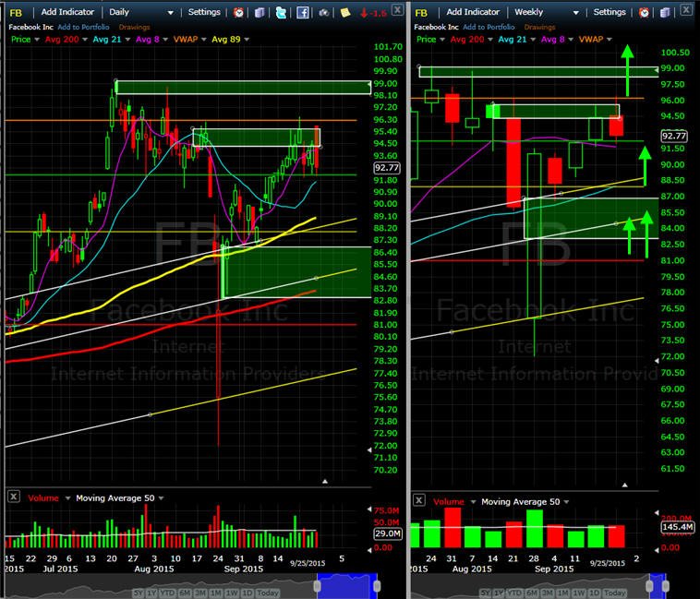The height and width of the screenshot is (599, 700).
Task: Open the alarm clock alert icon in Weekly chart
Action: (644, 13)
